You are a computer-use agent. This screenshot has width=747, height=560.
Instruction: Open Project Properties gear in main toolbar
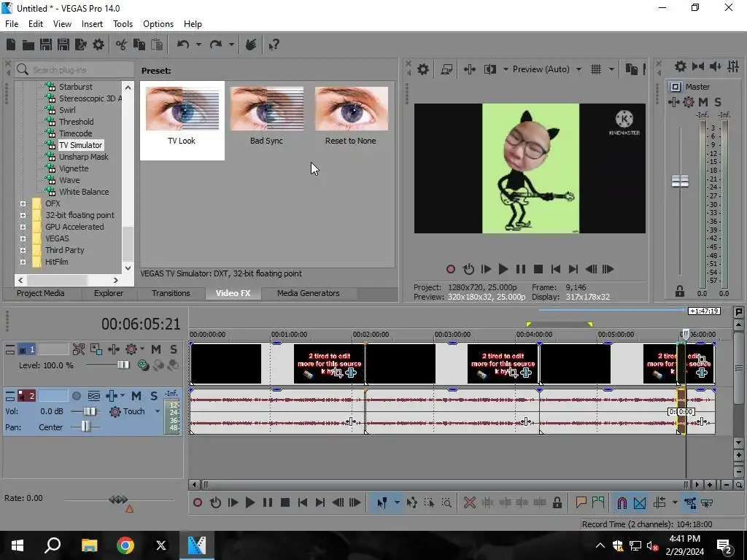[x=98, y=44]
